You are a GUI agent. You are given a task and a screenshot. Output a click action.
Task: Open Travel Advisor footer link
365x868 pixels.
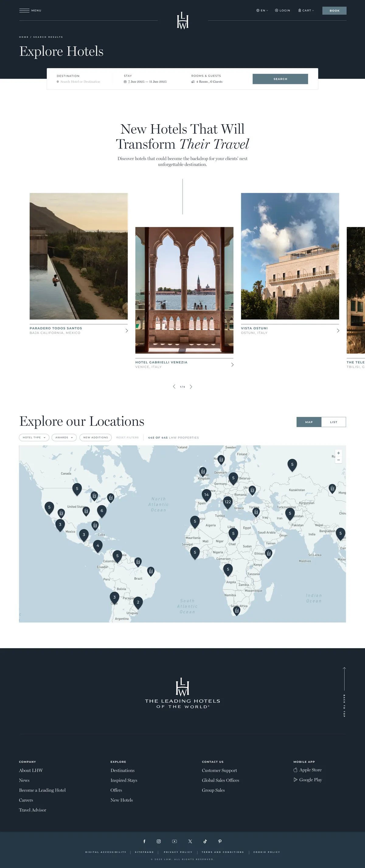(33, 810)
